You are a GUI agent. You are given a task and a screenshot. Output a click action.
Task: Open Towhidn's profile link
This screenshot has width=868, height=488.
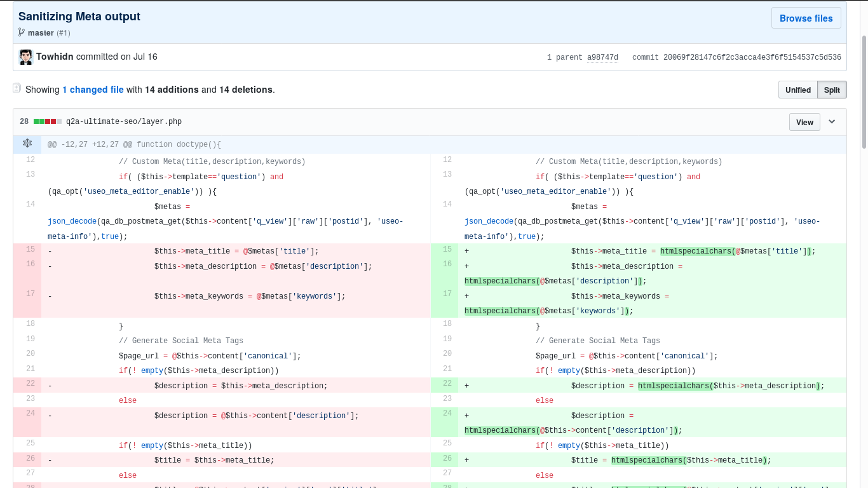click(x=55, y=57)
